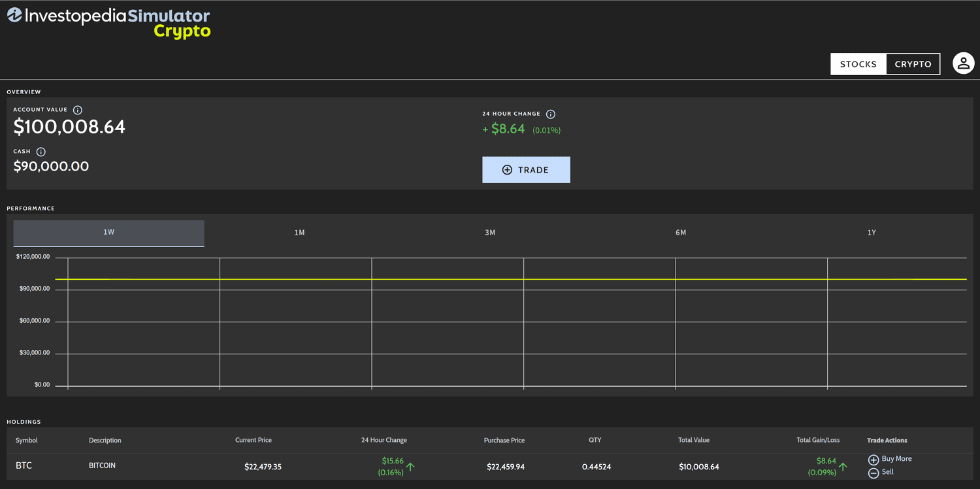Click the Cash info icon
The width and height of the screenshot is (980, 489).
coord(41,152)
